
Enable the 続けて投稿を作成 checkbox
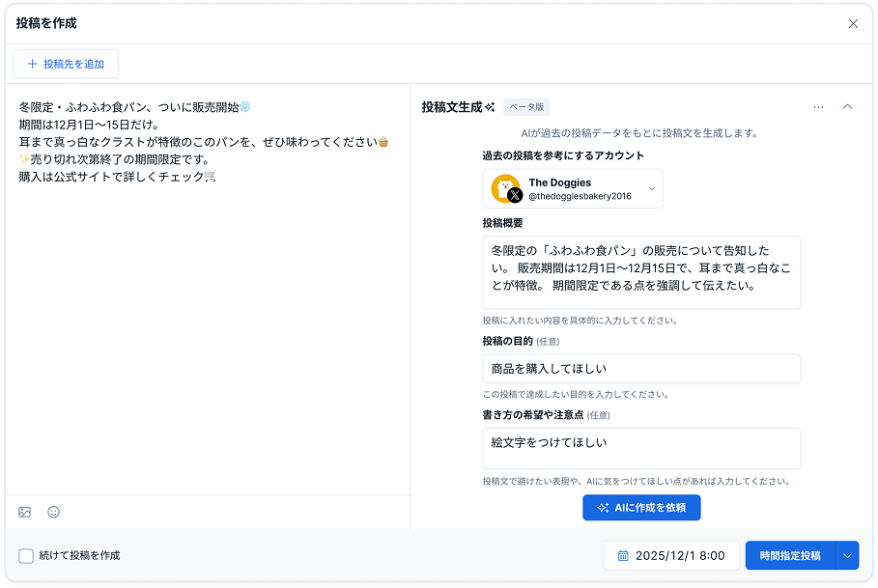pos(26,556)
